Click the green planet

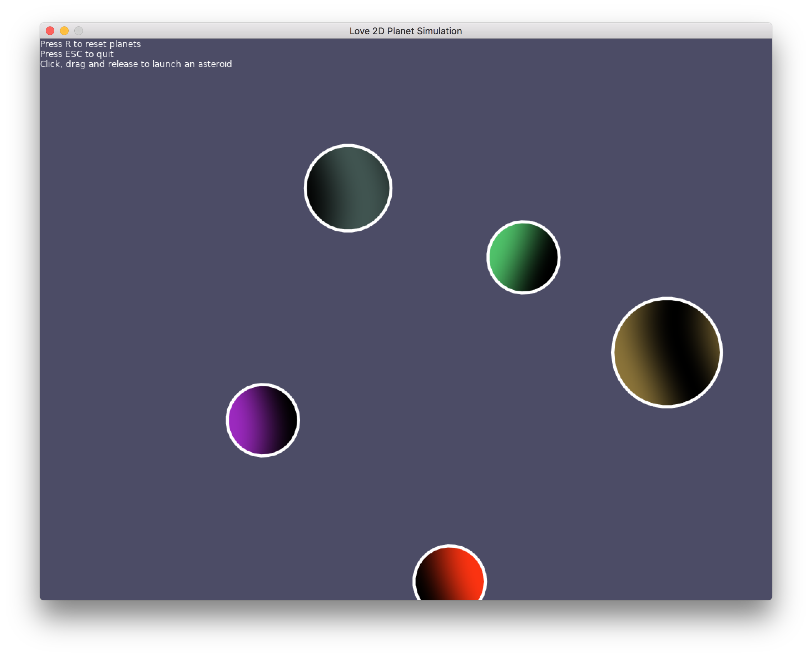(x=523, y=257)
